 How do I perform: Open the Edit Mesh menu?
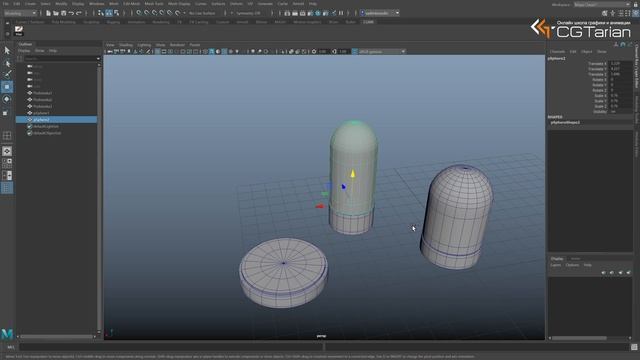(x=131, y=4)
